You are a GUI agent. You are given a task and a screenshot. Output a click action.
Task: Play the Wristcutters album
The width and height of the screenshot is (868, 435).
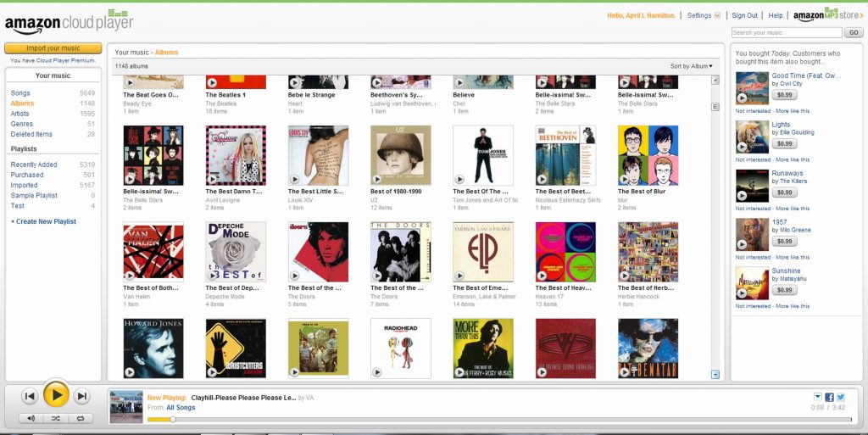(x=212, y=372)
